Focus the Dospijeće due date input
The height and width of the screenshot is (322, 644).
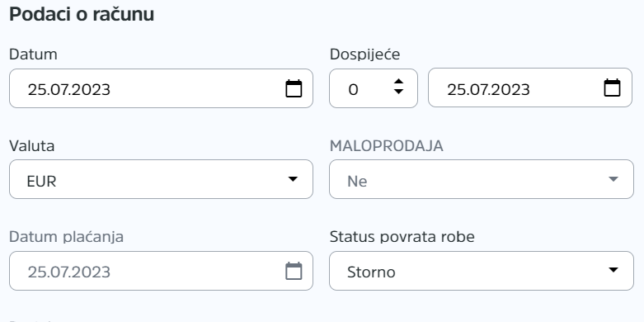[x=530, y=88]
